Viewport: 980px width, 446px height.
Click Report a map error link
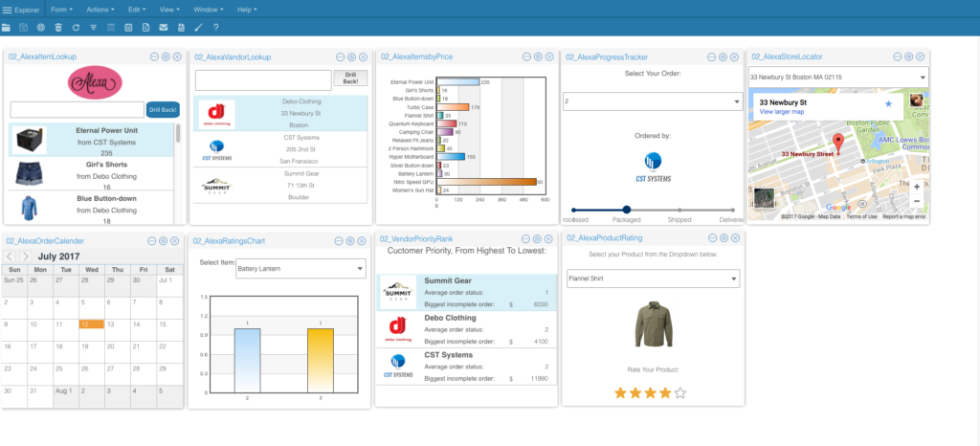904,216
